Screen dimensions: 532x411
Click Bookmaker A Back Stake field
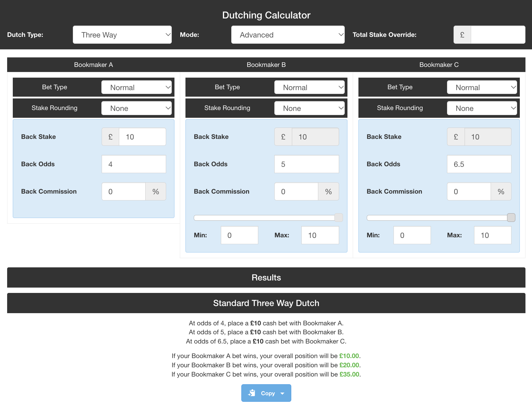[142, 137]
